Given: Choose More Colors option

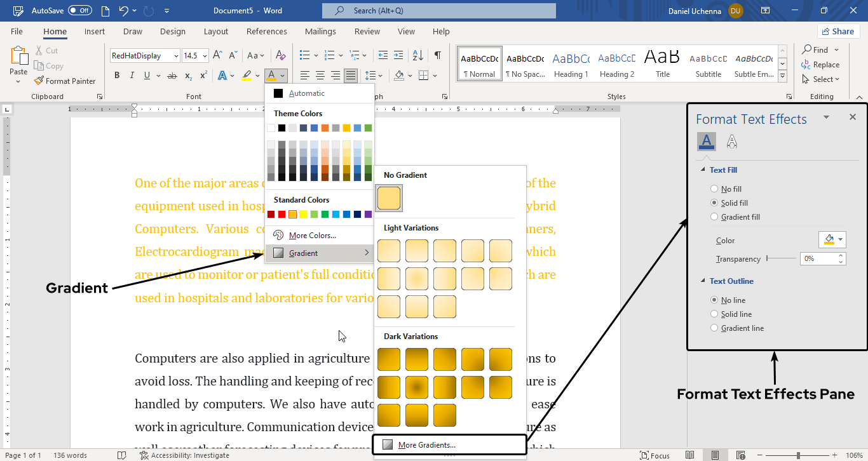Looking at the screenshot, I should pyautogui.click(x=312, y=236).
